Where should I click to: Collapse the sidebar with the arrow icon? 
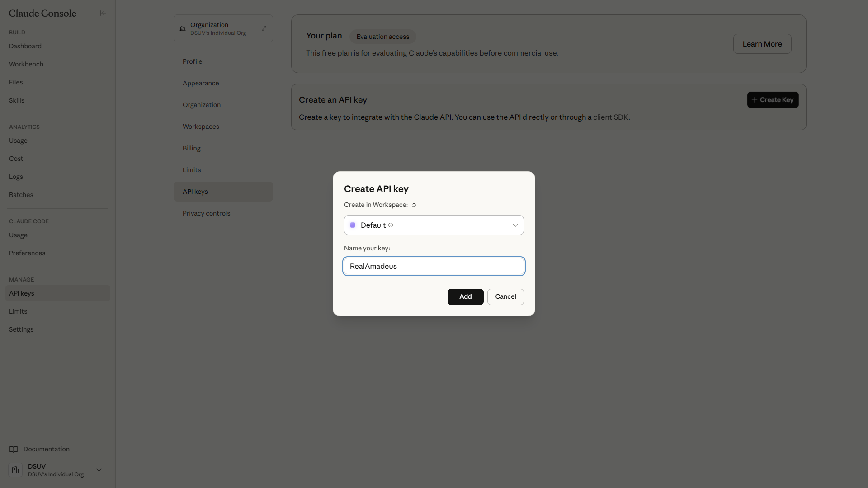(103, 13)
